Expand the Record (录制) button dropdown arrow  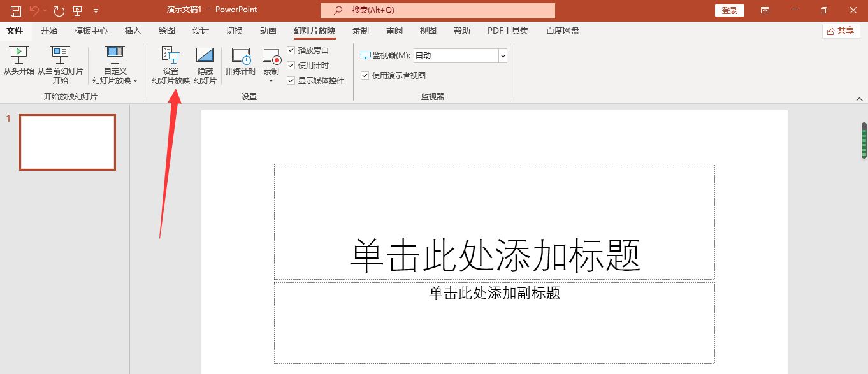pos(271,80)
